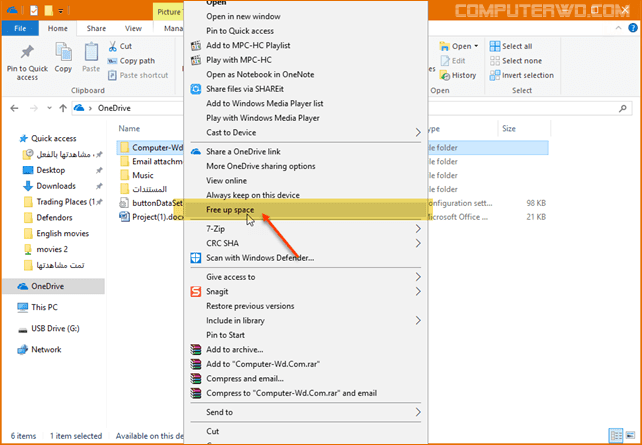Screen dimensions: 642x445
Task: Expand the Send to submenu arrow
Action: (418, 412)
